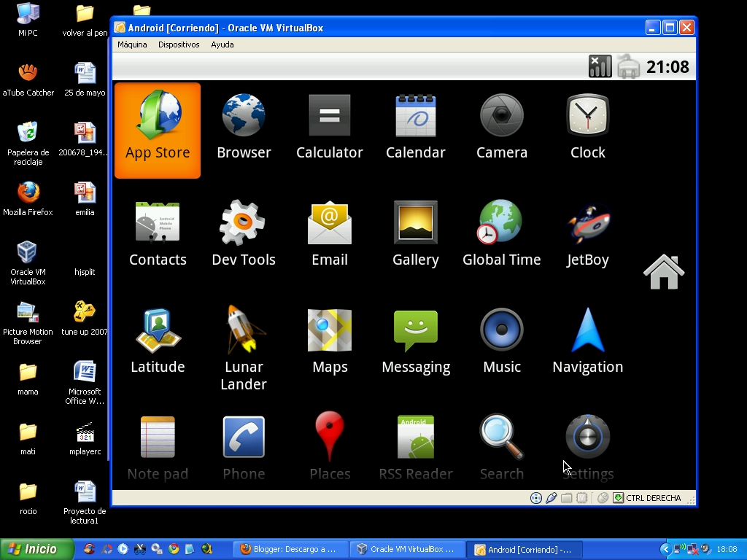Click the VirtualBox USB devices status icon

pyautogui.click(x=551, y=498)
